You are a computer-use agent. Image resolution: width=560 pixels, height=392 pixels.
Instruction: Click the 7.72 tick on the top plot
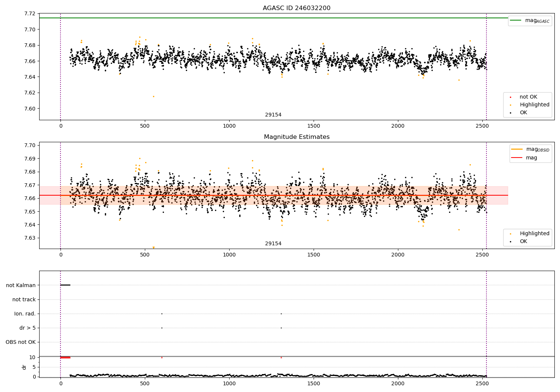pos(29,14)
